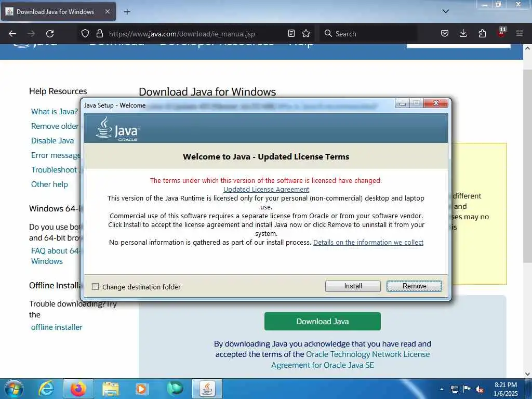Go back with the Firefox back arrow

click(x=12, y=34)
